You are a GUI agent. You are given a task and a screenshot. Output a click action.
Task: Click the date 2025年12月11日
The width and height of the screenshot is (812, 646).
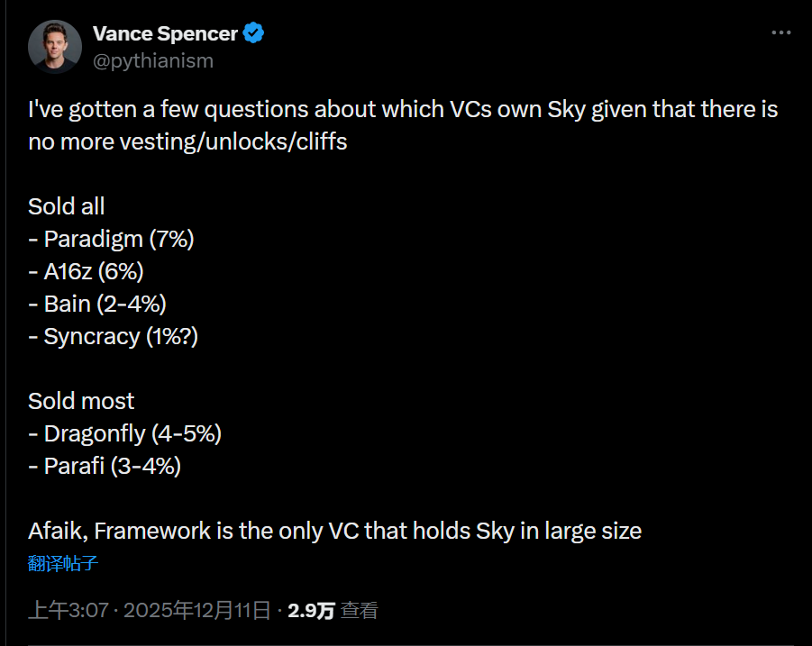point(197,611)
